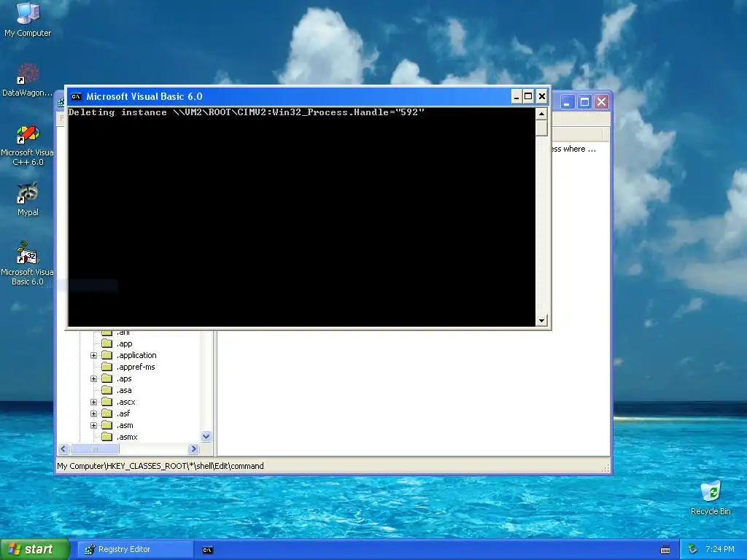This screenshot has height=560, width=747.
Task: Click the keyboard tray icon
Action: pos(665,550)
